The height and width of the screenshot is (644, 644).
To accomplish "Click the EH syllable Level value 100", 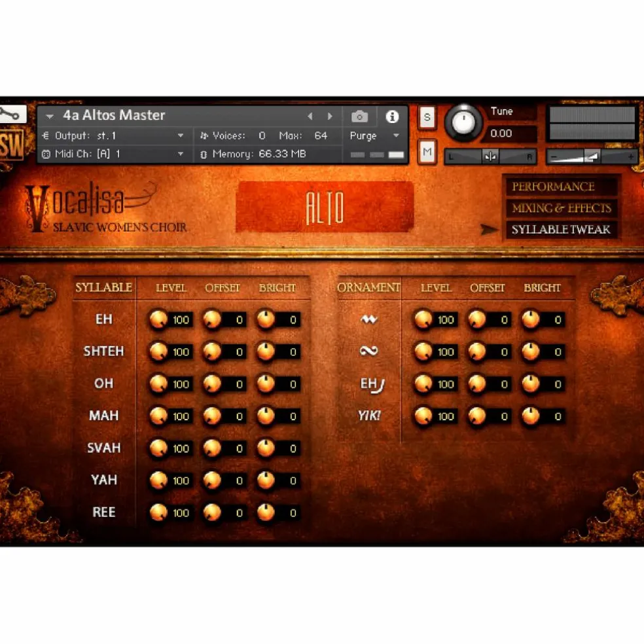I will tap(181, 320).
